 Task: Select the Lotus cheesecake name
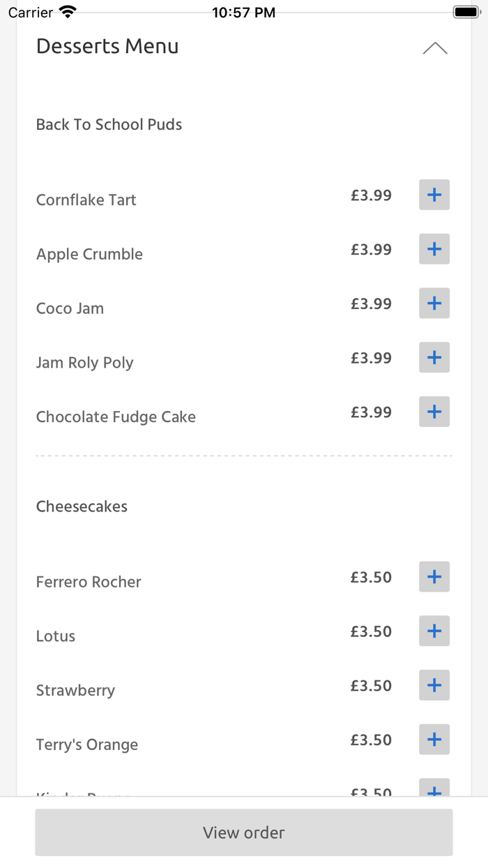[55, 636]
